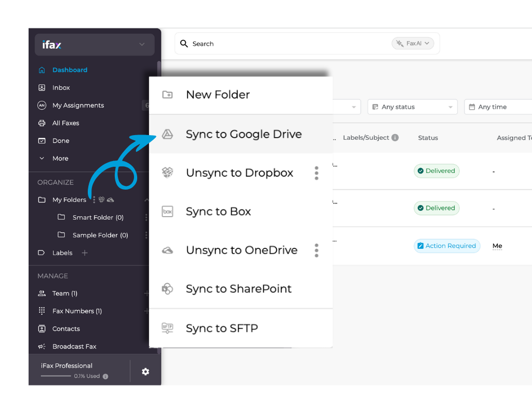This screenshot has height=399, width=532.
Task: Open the Any time filter dropdown
Action: coord(498,107)
